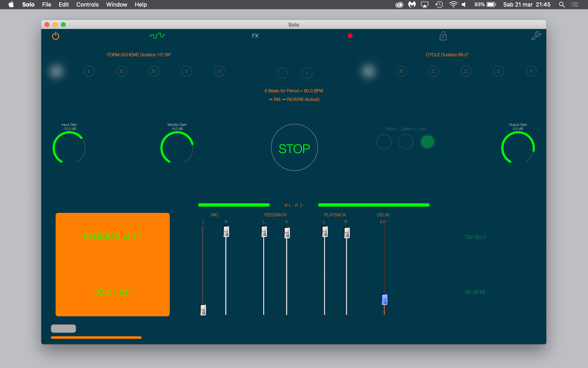This screenshot has height=368, width=588.
Task: Click the MIC L fader handle
Action: [203, 310]
